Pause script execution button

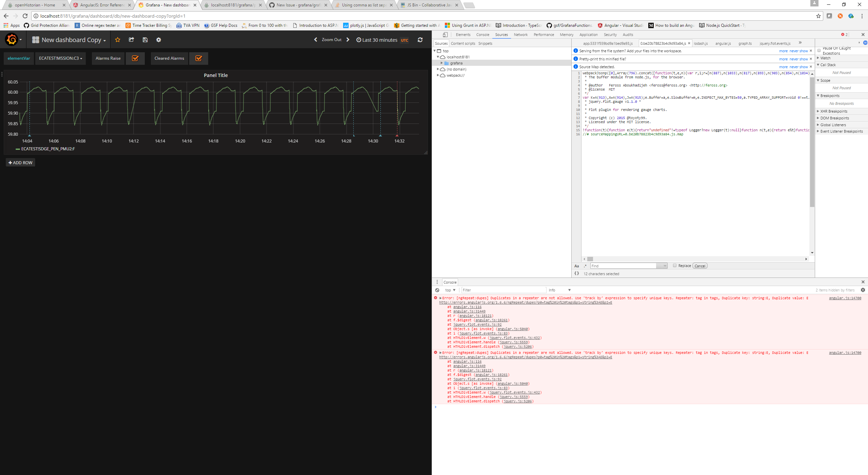865,43
